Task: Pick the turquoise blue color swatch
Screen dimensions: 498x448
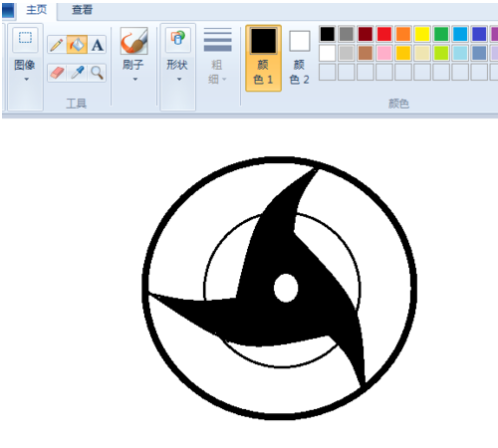Action: 460,34
